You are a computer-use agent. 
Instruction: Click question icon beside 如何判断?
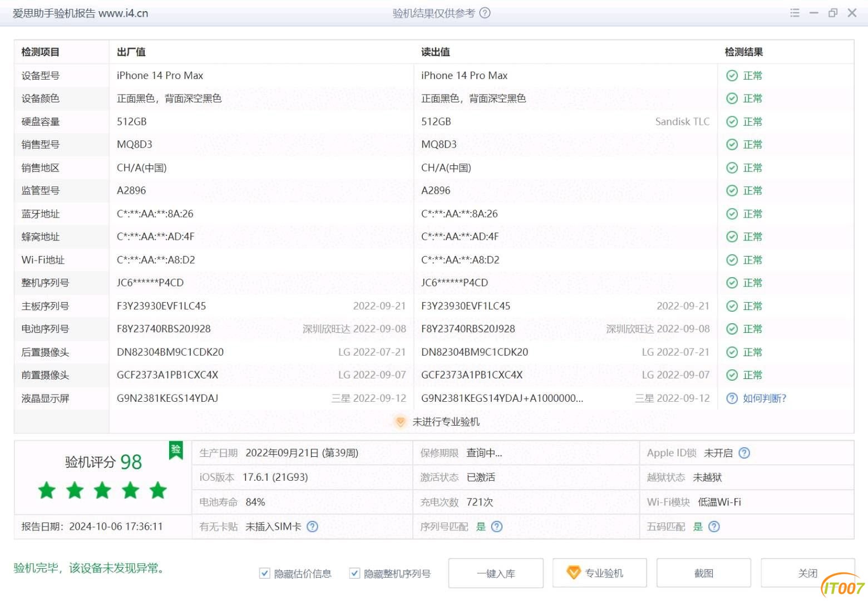[732, 398]
